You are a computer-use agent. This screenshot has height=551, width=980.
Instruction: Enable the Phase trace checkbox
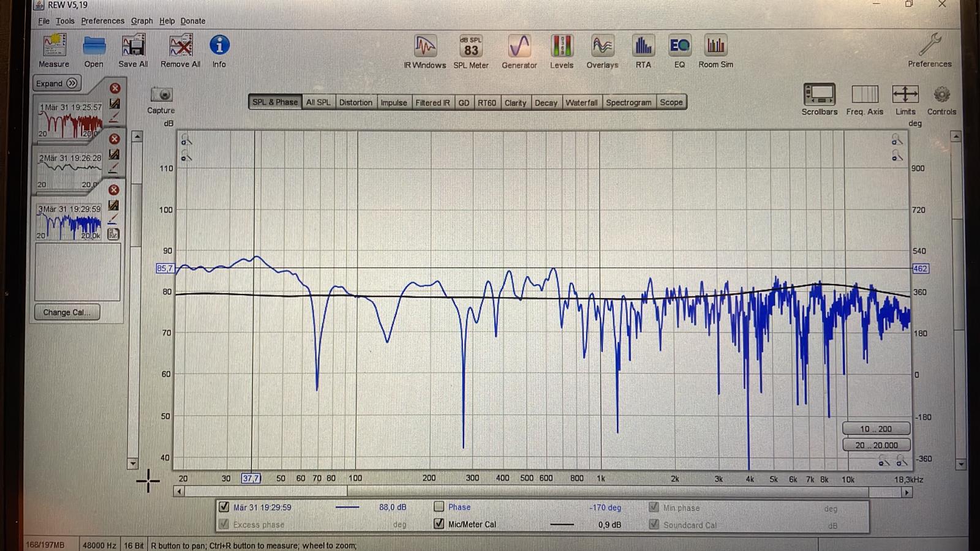439,507
